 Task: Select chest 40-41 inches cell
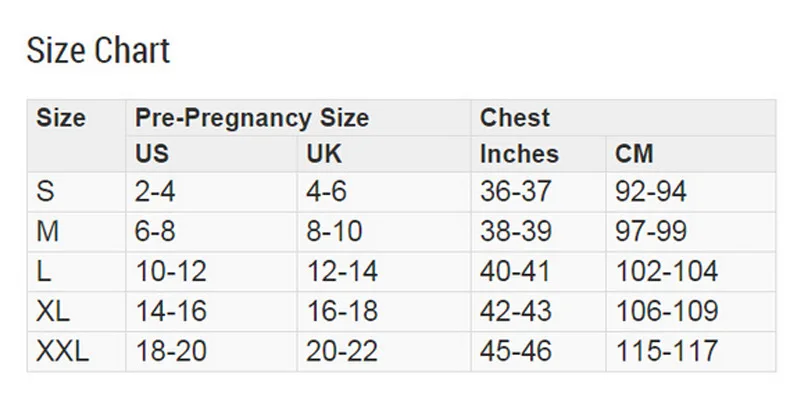tap(515, 272)
